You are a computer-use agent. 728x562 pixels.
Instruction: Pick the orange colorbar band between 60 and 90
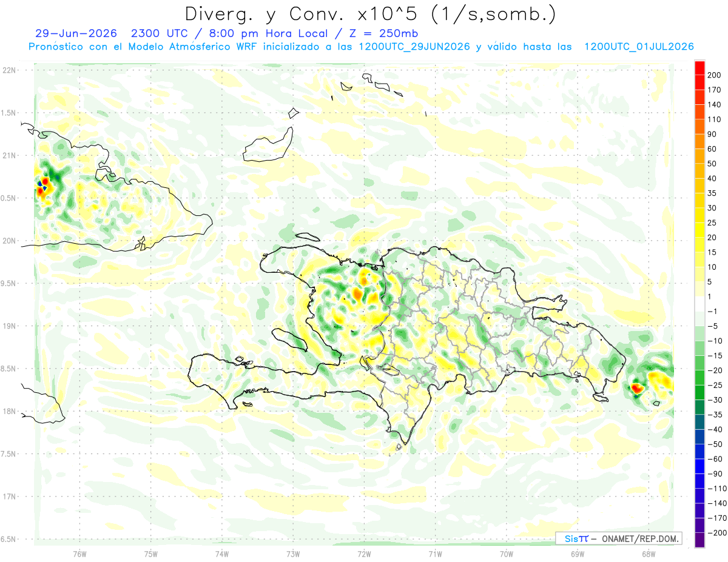pyautogui.click(x=699, y=142)
